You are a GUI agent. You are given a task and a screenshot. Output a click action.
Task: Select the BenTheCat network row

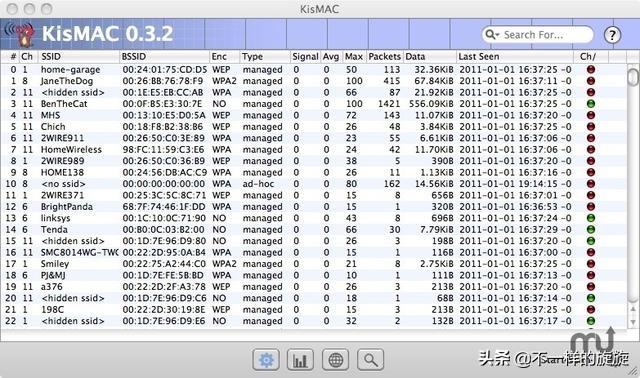[x=313, y=104]
